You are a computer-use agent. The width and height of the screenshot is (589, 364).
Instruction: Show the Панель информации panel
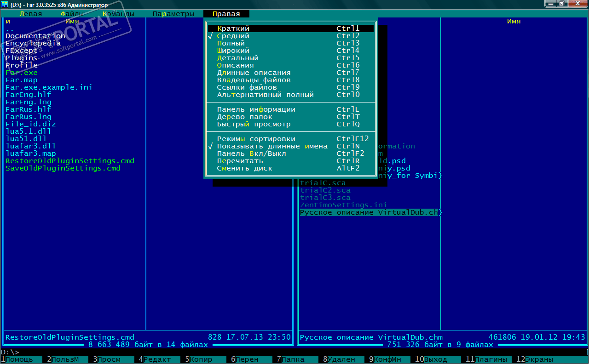tap(290, 109)
